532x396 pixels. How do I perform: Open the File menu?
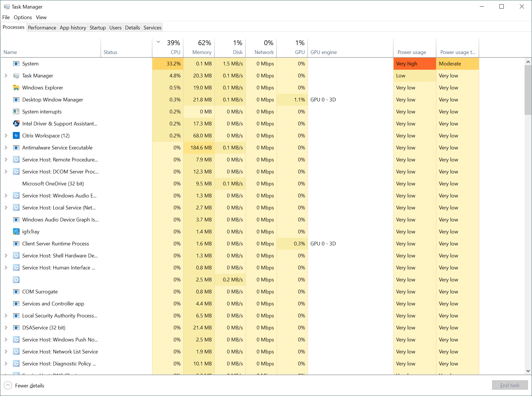pyautogui.click(x=6, y=17)
